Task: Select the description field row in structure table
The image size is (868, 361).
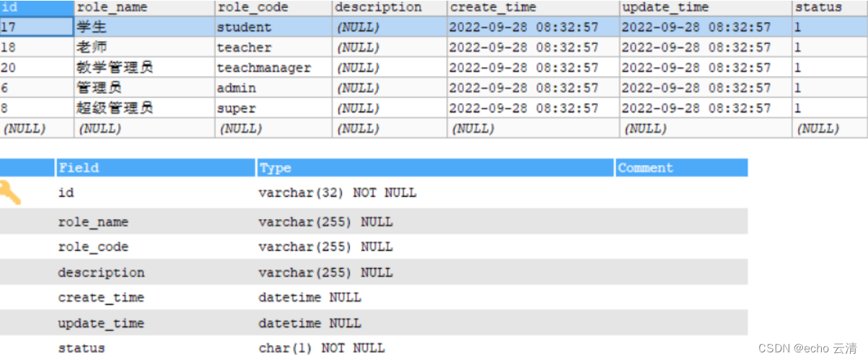Action: pyautogui.click(x=374, y=272)
